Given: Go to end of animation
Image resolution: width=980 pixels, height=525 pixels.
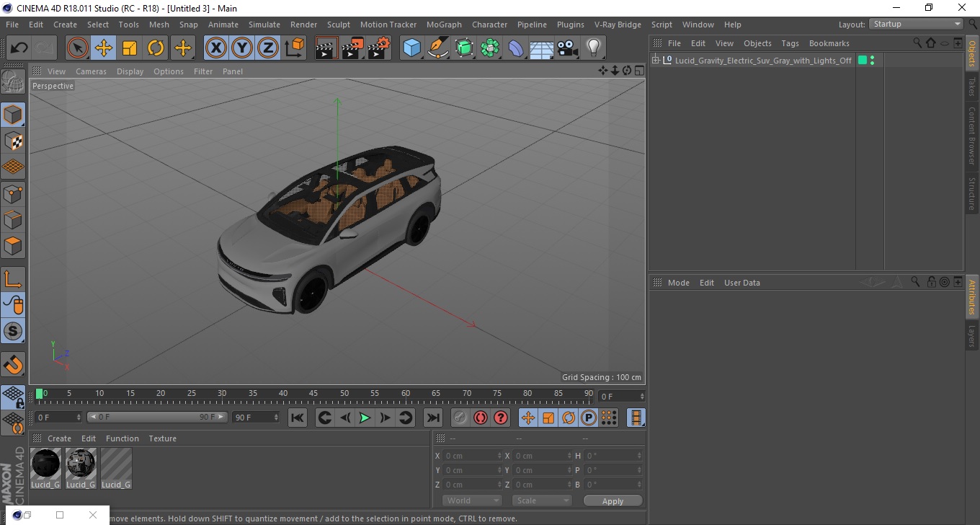Looking at the screenshot, I should [432, 418].
